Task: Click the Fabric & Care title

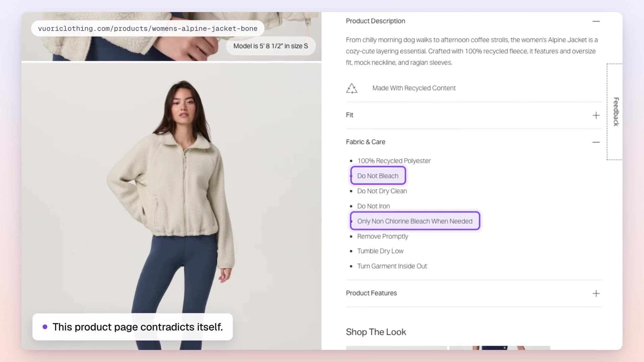Action: click(365, 142)
